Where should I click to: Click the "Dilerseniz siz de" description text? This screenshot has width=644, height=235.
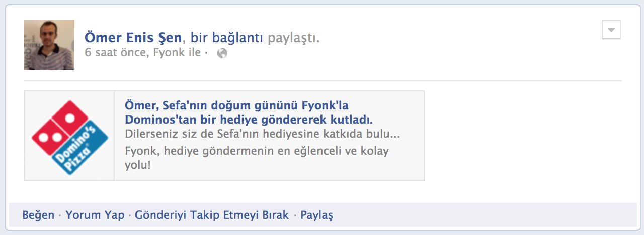(262, 134)
